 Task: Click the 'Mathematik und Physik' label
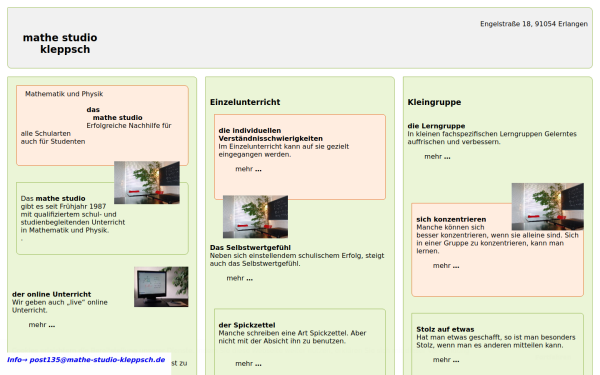click(64, 94)
